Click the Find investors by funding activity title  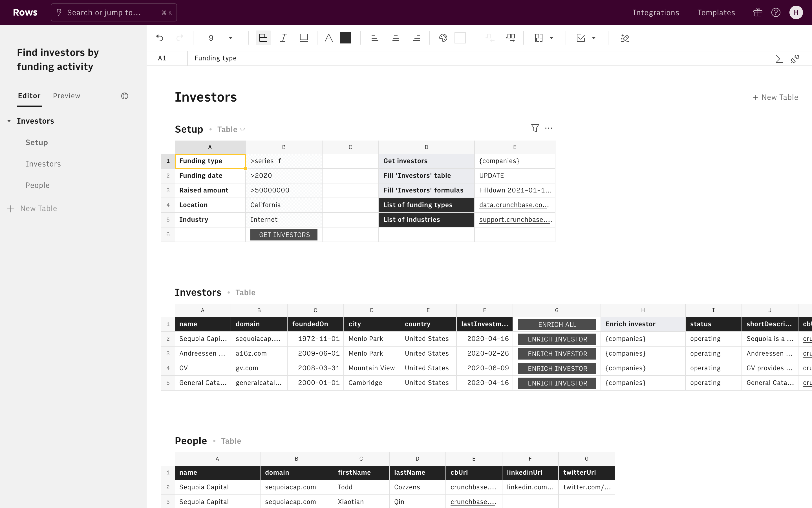click(58, 60)
